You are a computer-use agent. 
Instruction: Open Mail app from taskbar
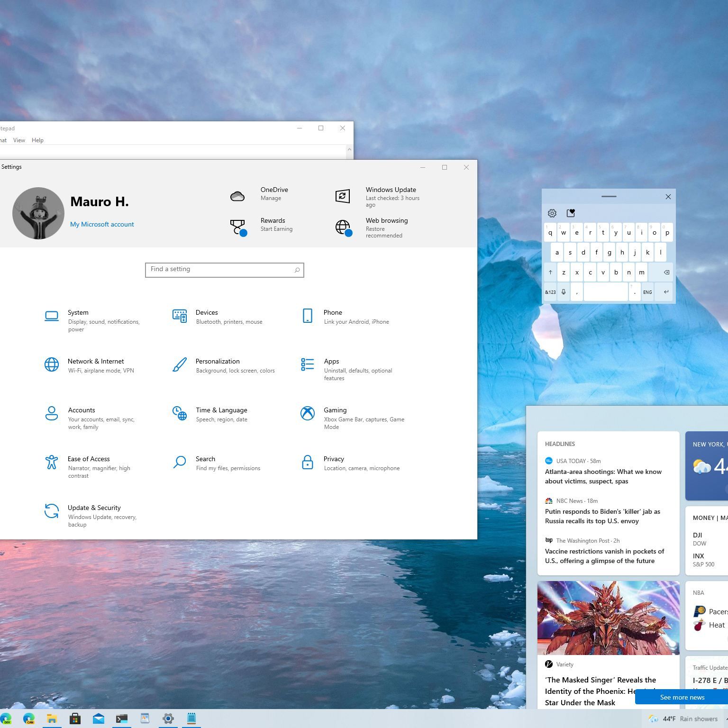98,719
